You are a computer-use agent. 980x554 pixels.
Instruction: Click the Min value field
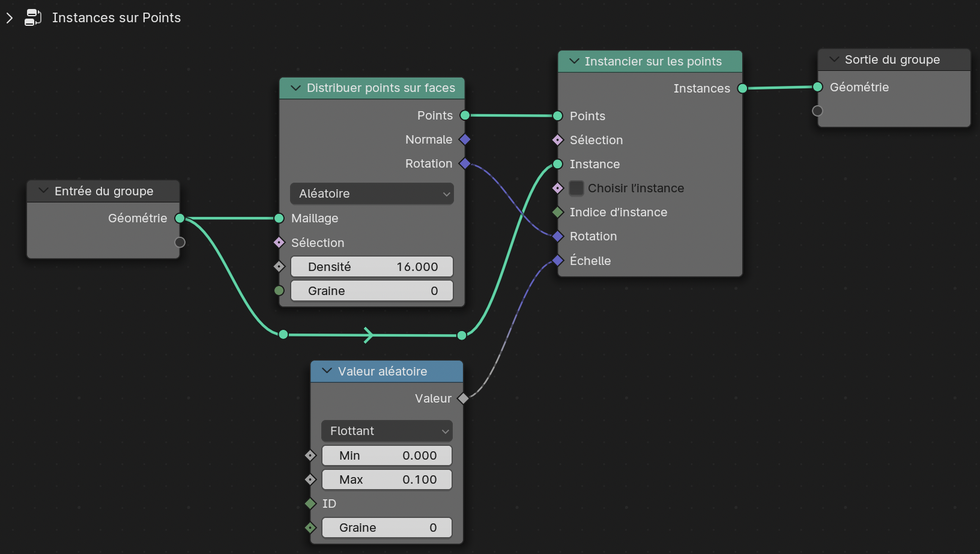(x=387, y=455)
